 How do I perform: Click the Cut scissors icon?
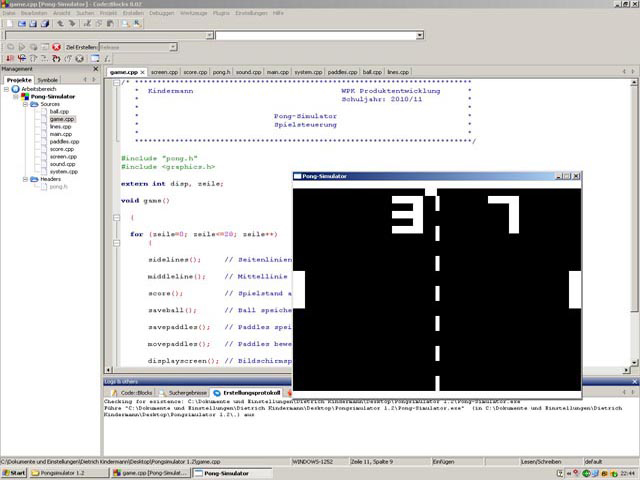(x=87, y=24)
